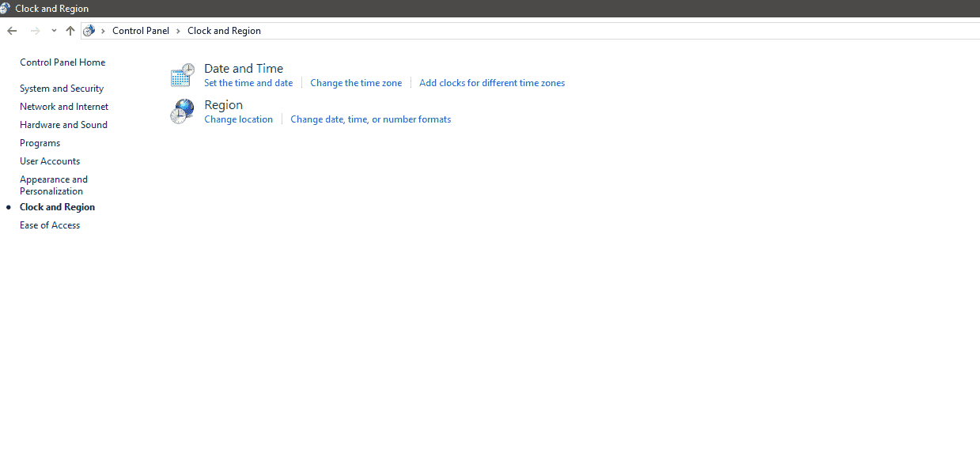Go up one level with Up arrow
This screenshot has width=980, height=468.
pos(70,31)
